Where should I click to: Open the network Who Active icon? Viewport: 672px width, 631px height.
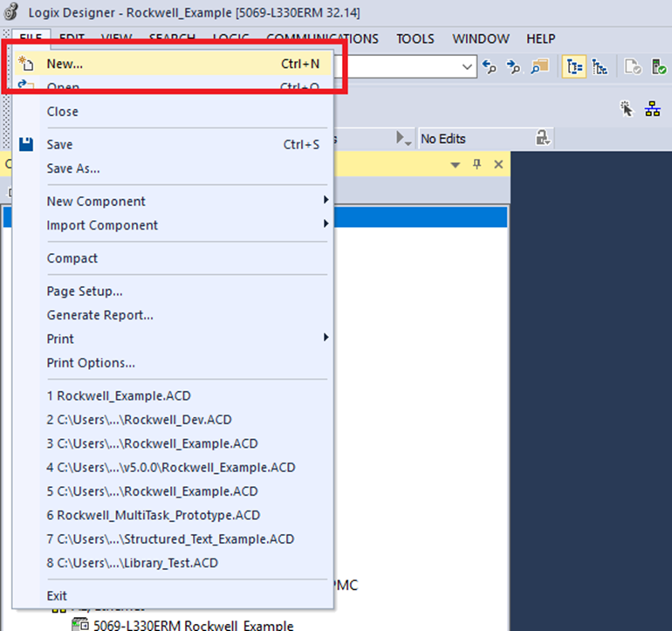pyautogui.click(x=652, y=108)
